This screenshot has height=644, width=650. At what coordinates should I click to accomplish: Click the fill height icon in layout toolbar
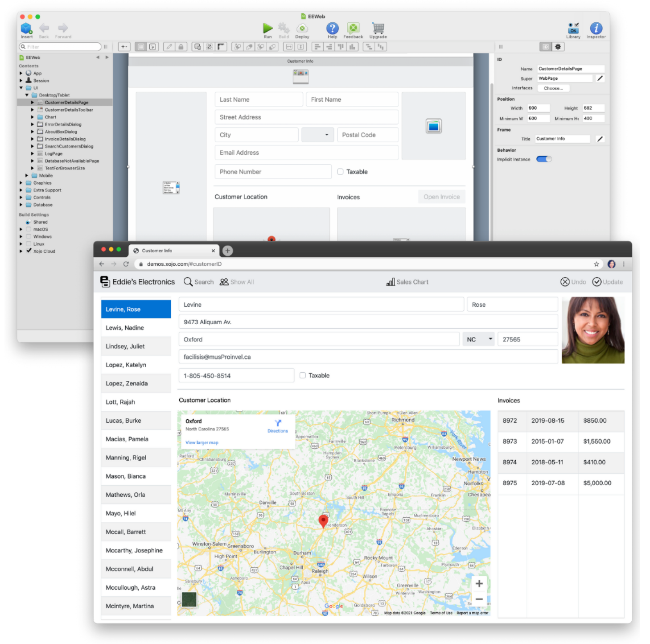click(x=301, y=47)
